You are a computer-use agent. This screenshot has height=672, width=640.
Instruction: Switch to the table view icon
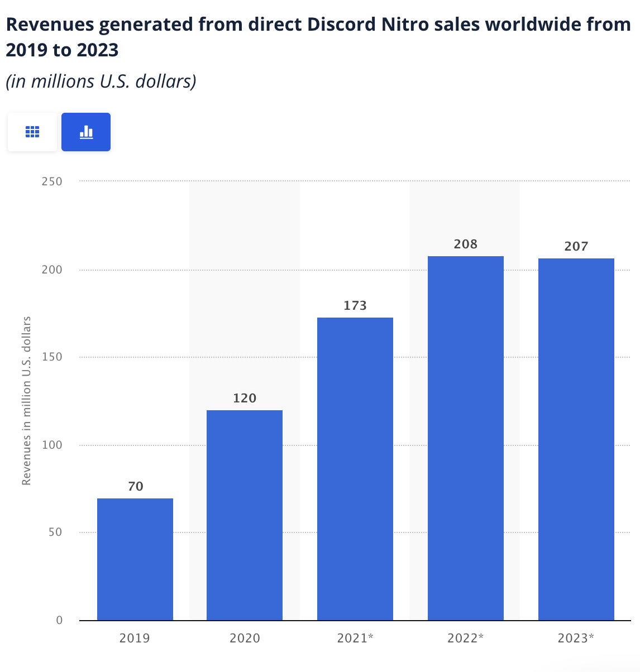[32, 132]
